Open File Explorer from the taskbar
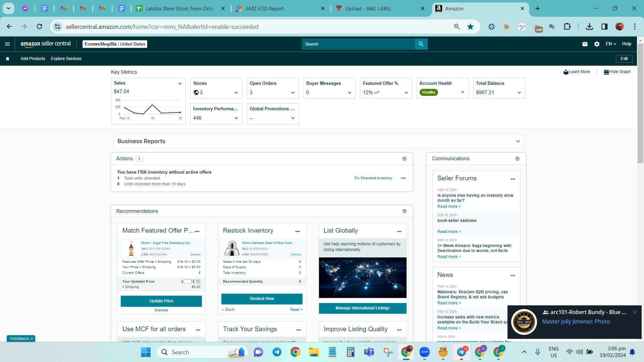This screenshot has height=362, width=644. 314,352
